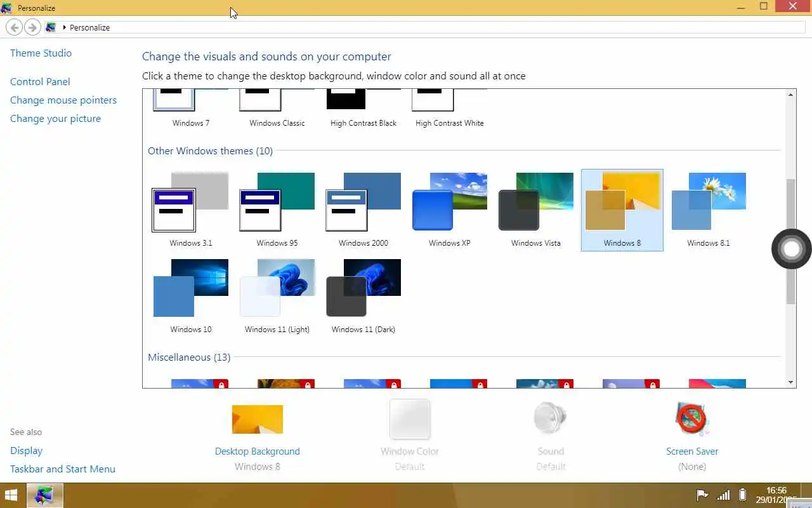Open the Window Color icon

tap(410, 419)
